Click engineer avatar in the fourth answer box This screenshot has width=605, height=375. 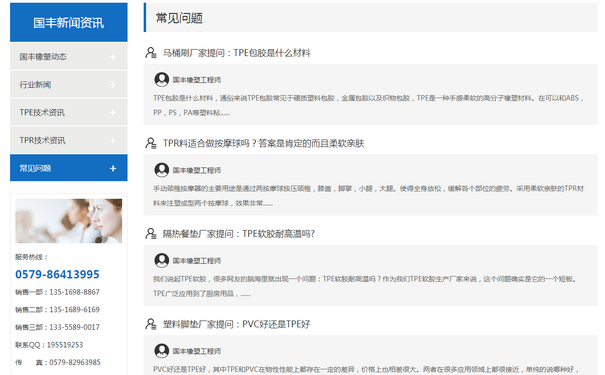point(162,351)
